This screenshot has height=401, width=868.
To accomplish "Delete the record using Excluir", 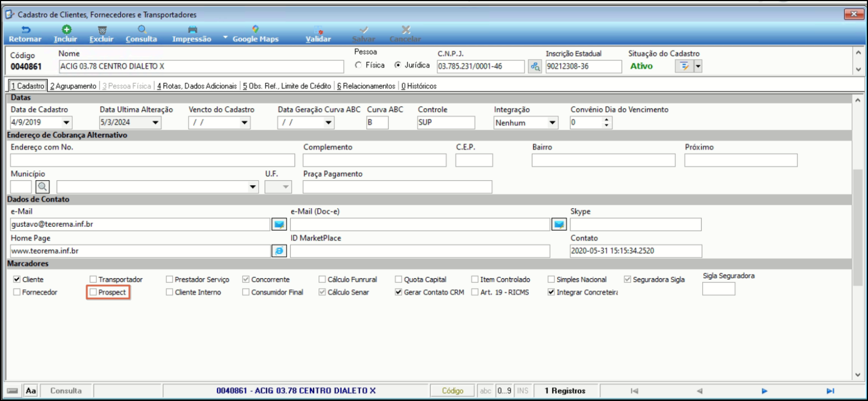I will pyautogui.click(x=102, y=34).
